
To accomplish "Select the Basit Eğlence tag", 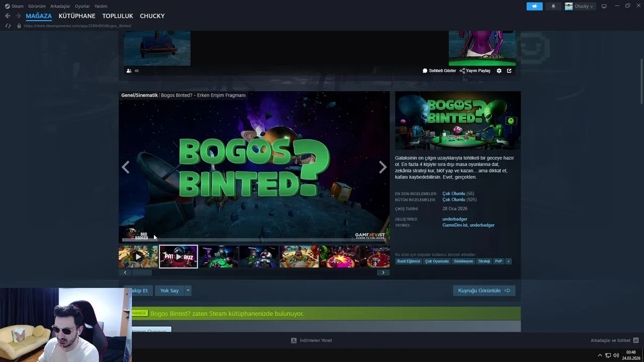I will pos(409,261).
